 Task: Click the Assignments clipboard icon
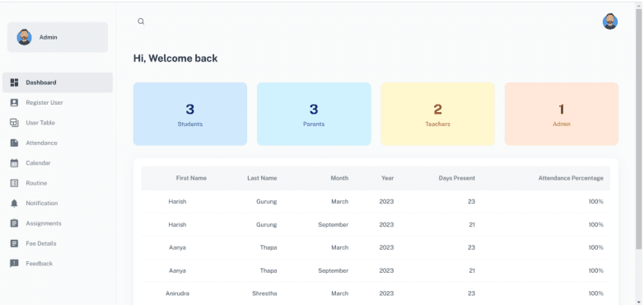(x=14, y=223)
